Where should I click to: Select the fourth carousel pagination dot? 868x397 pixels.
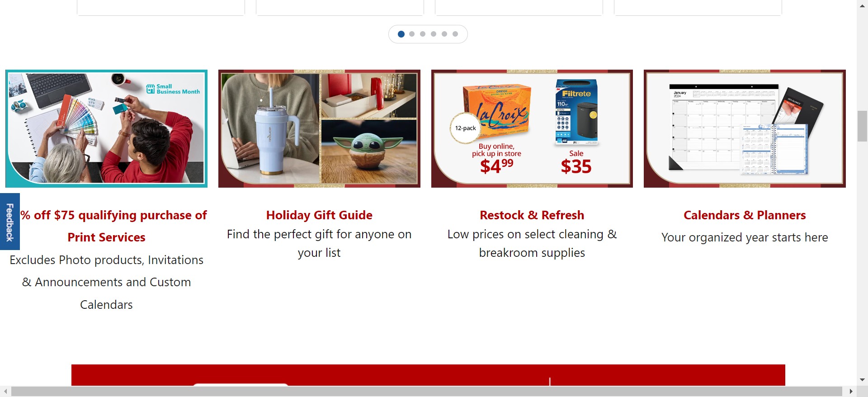point(434,34)
